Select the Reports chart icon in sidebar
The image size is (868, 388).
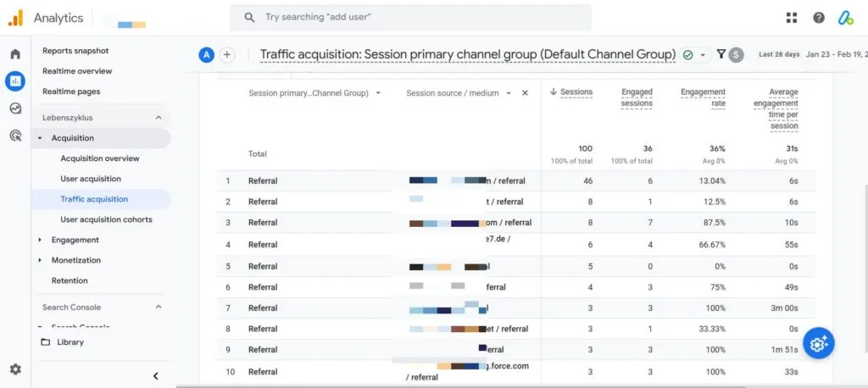(15, 81)
